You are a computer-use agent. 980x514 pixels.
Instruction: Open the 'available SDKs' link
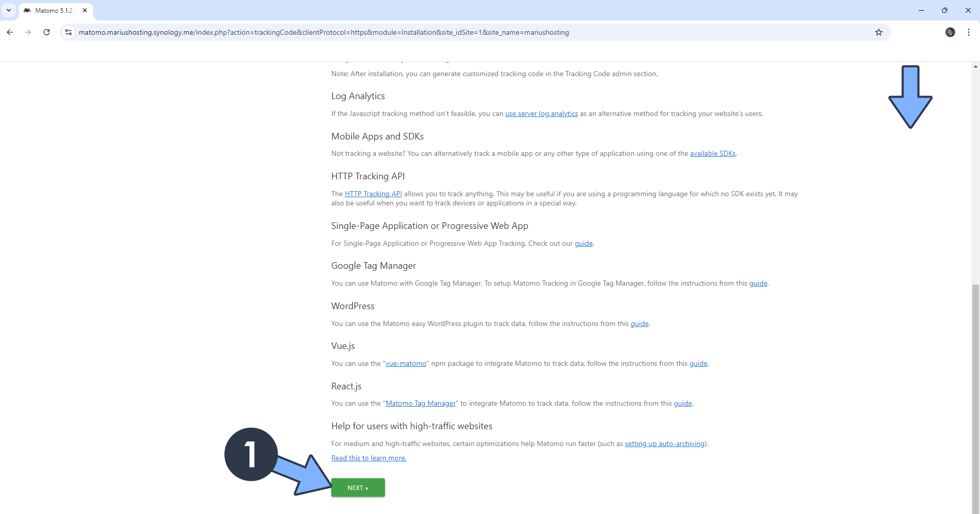713,154
